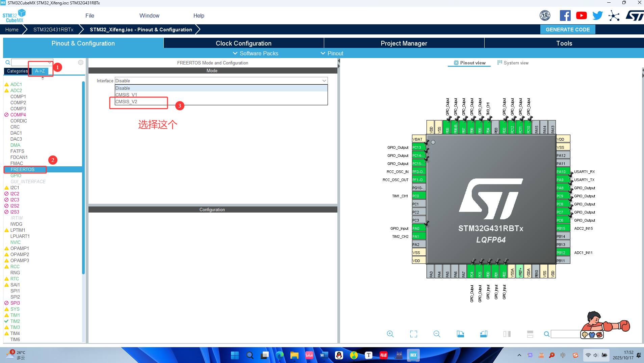Open the ST Twitter icon
The height and width of the screenshot is (363, 644).
tap(597, 16)
